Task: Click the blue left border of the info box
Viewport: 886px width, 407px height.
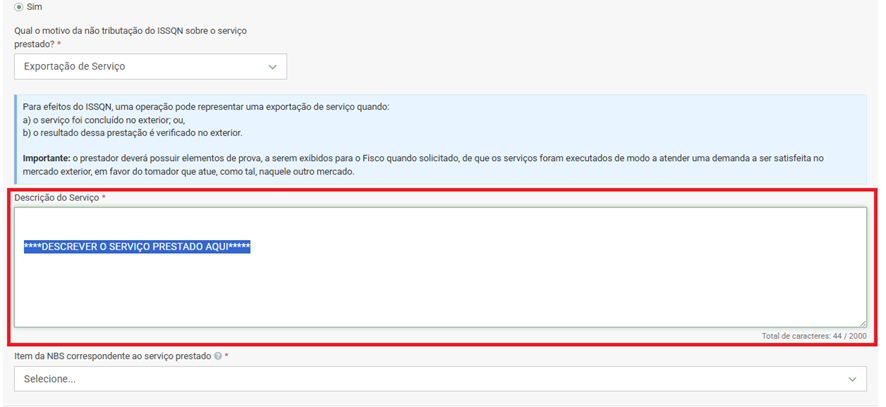Action: [x=16, y=139]
